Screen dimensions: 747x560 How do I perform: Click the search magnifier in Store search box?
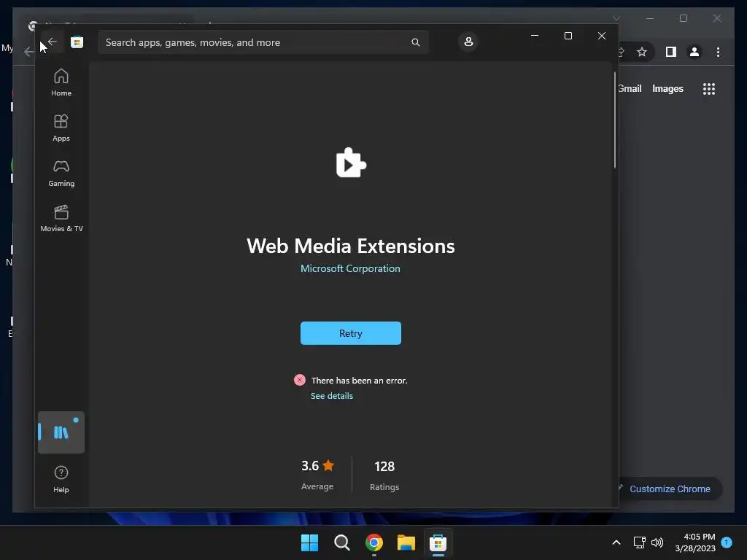click(415, 42)
